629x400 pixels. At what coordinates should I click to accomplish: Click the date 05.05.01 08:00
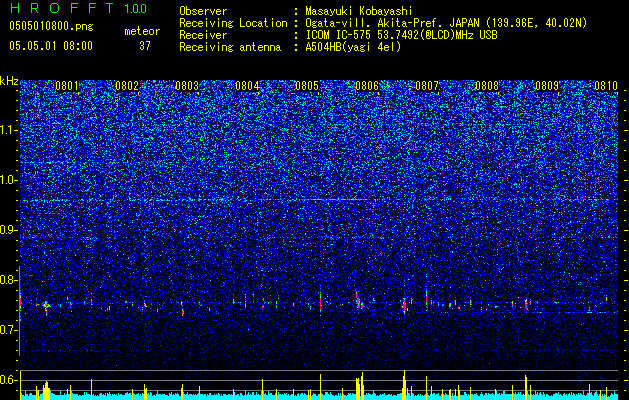[x=51, y=46]
